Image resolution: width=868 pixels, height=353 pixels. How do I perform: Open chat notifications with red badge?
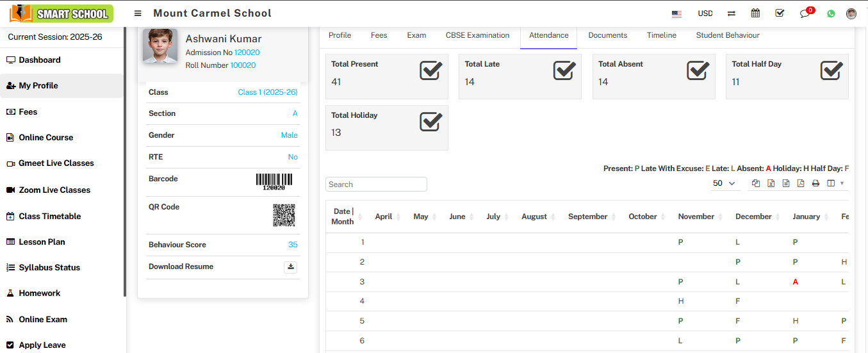click(805, 13)
